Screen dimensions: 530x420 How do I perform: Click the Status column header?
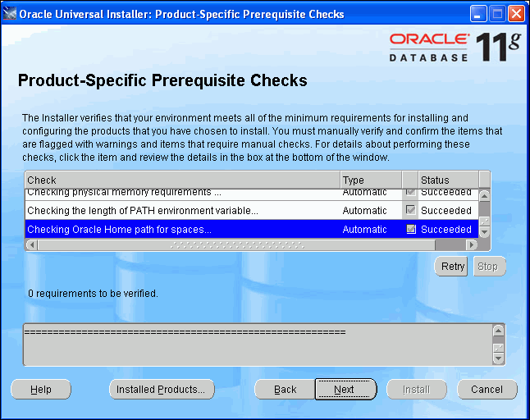pos(447,180)
